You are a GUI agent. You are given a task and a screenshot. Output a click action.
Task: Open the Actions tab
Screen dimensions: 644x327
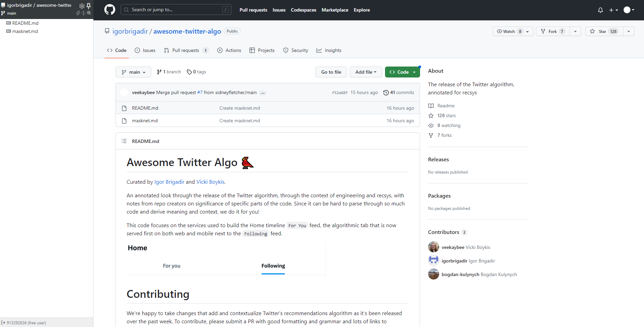(x=229, y=50)
